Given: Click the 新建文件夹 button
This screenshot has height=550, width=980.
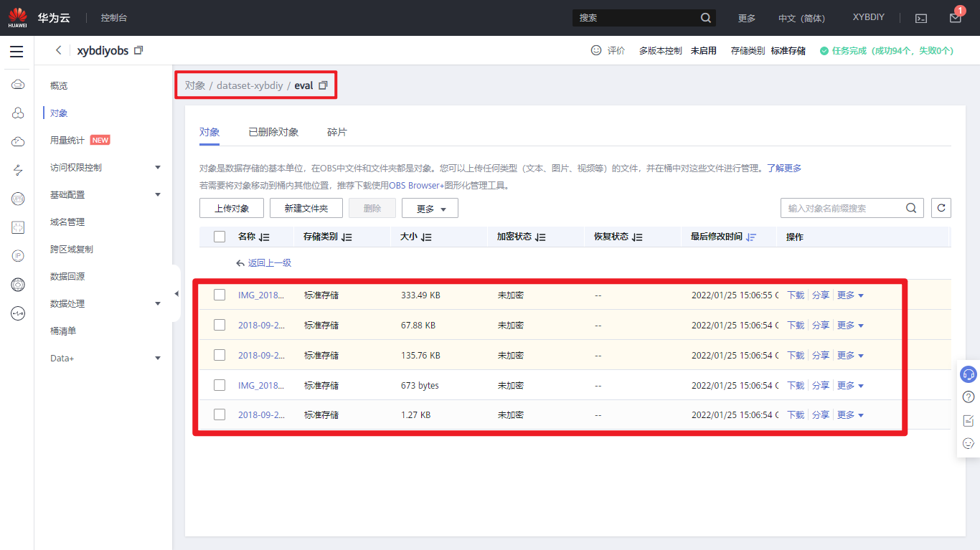Looking at the screenshot, I should (306, 208).
